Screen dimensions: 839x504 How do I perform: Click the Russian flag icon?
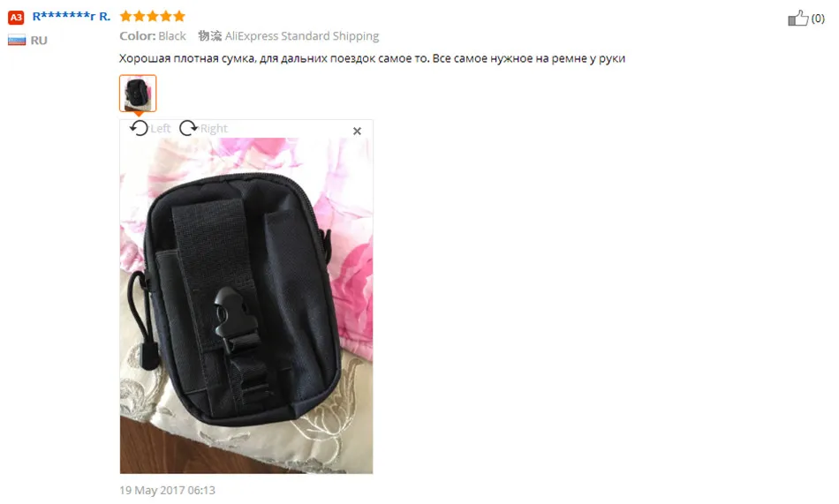tap(17, 40)
